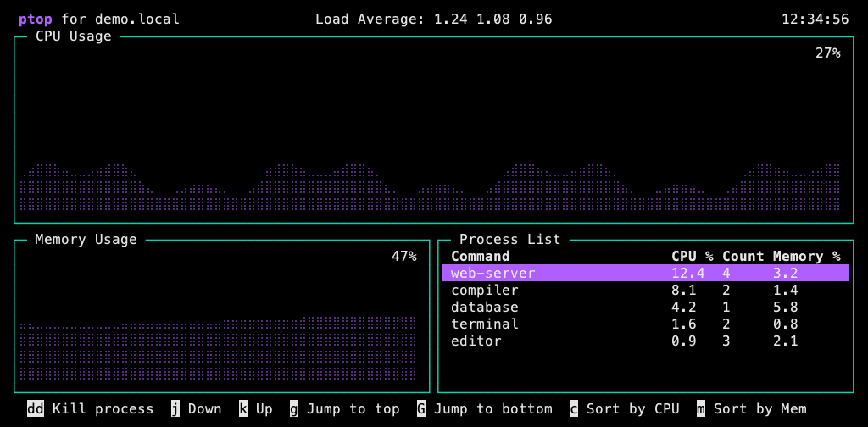This screenshot has width=868, height=427.
Task: Click the Process List panel title
Action: tap(509, 240)
